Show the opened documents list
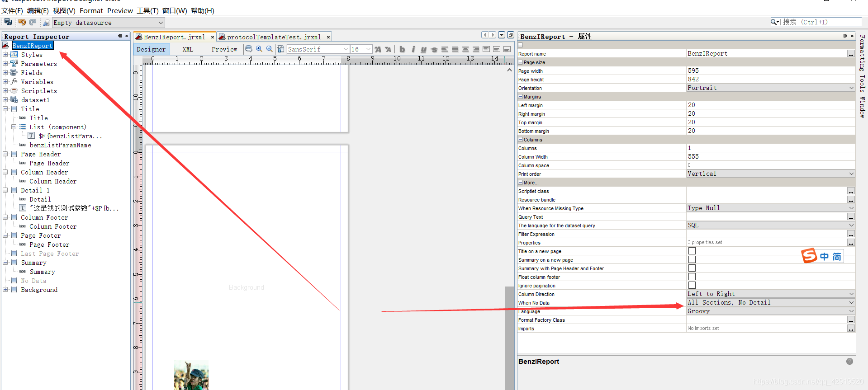 (502, 35)
